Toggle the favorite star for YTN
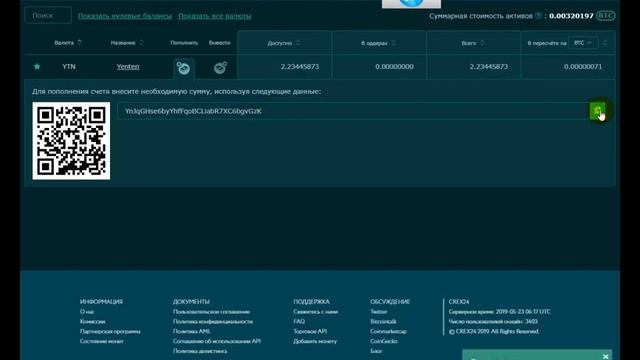 pos(37,67)
